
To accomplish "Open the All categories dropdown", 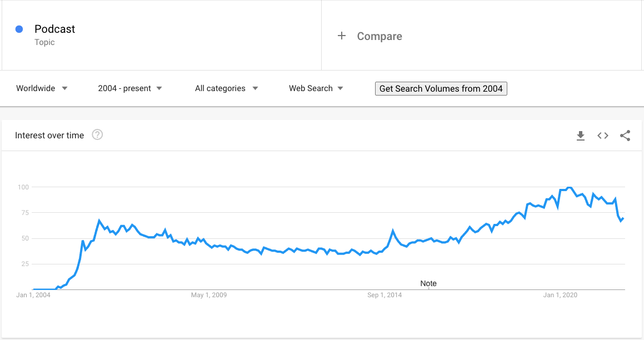I will click(x=226, y=88).
